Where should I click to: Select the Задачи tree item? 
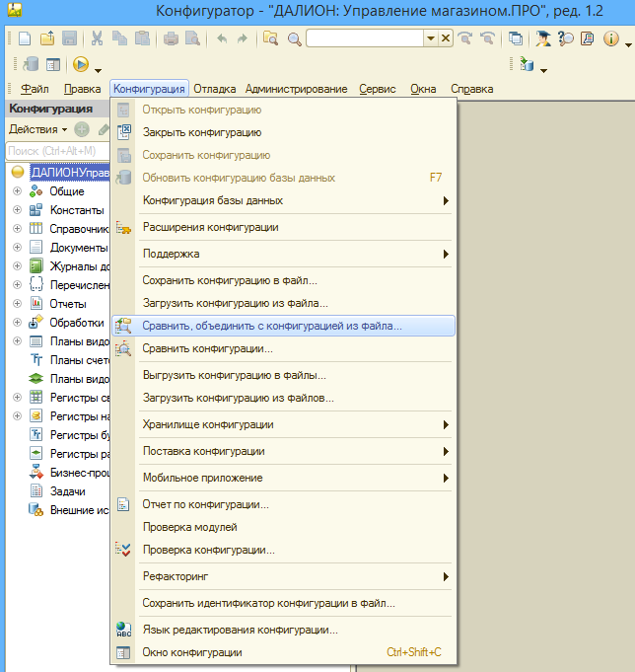68,491
